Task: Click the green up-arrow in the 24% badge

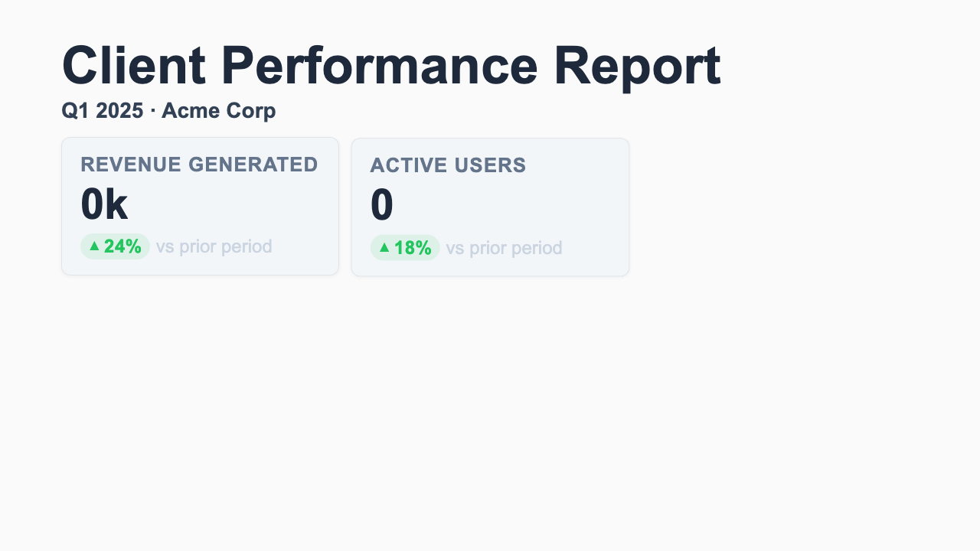Action: pyautogui.click(x=94, y=247)
